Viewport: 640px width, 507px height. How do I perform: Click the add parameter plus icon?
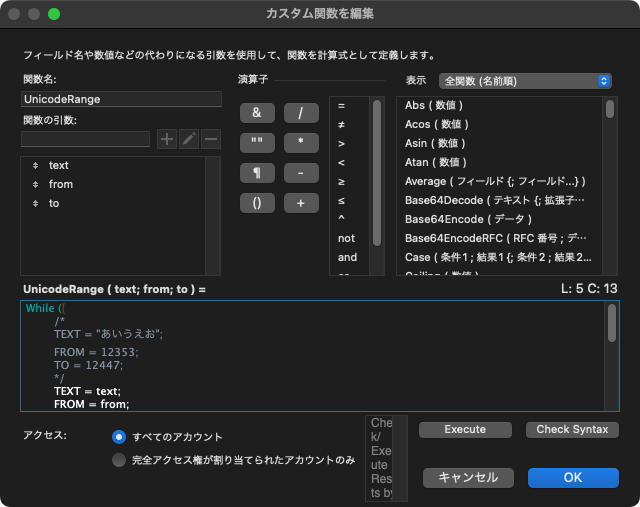pos(167,139)
